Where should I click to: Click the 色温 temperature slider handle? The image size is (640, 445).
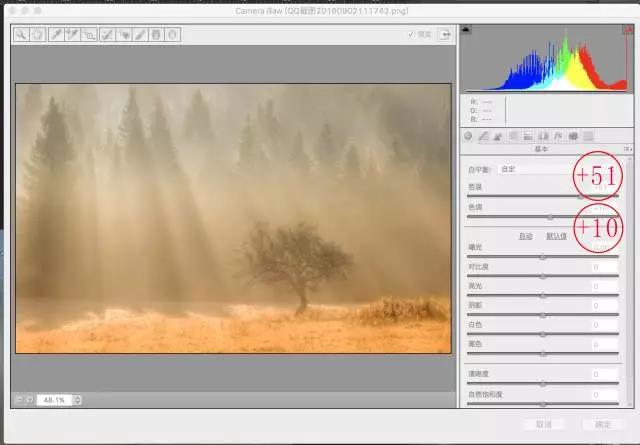pyautogui.click(x=580, y=196)
